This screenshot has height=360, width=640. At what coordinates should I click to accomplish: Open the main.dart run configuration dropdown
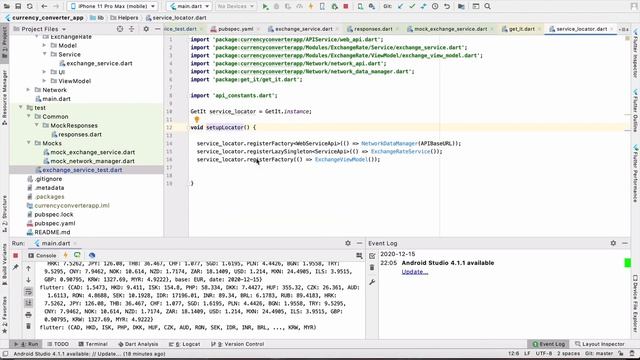coord(190,7)
